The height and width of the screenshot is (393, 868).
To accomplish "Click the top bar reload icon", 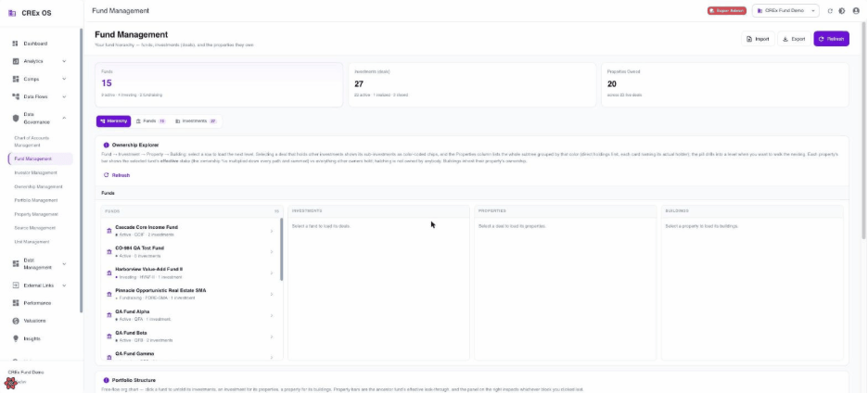I will tap(830, 10).
